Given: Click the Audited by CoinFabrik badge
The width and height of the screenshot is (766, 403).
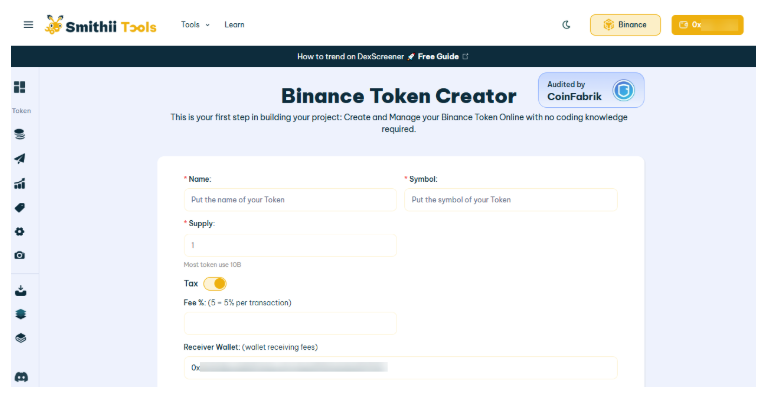Looking at the screenshot, I should point(591,90).
